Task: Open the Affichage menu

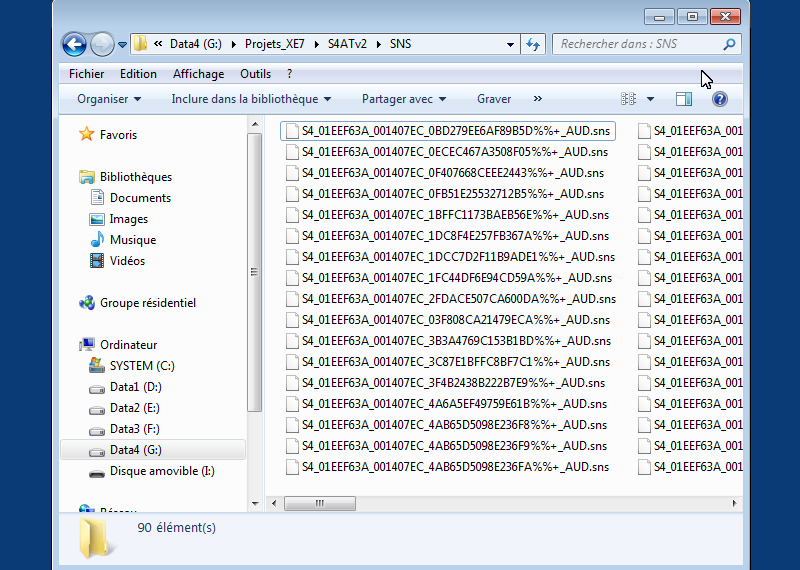Action: (x=198, y=74)
